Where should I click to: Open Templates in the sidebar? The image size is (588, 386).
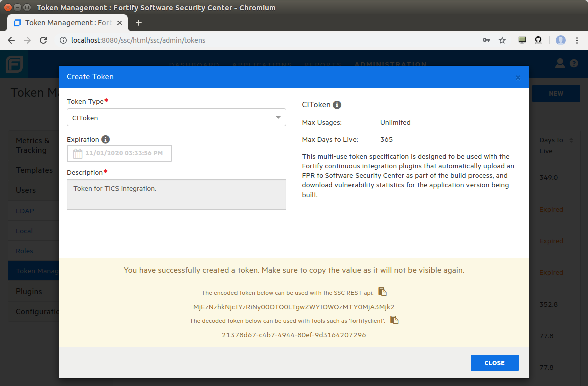34,170
